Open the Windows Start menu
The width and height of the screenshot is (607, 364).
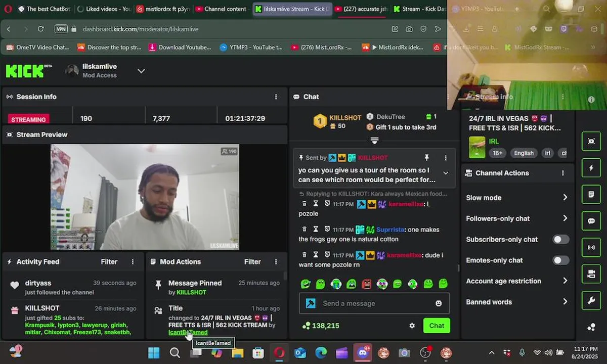click(x=154, y=352)
